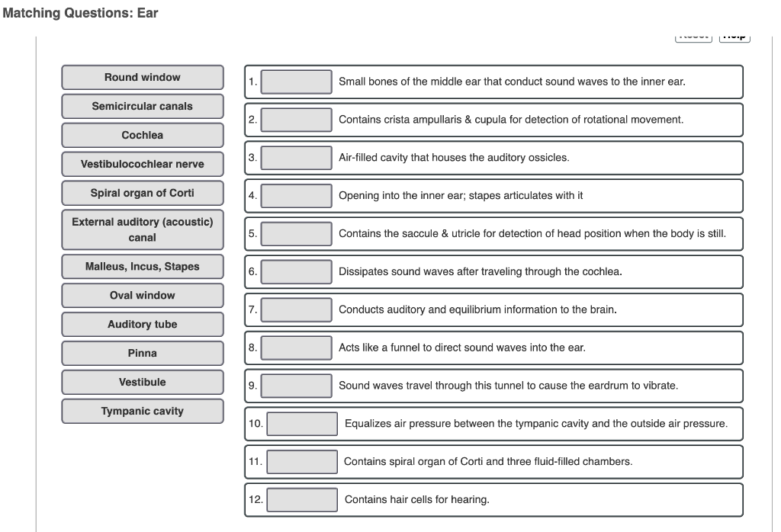781x532 pixels.
Task: Select the Vestibulocochlear nerve answer tile
Action: pyautogui.click(x=142, y=164)
